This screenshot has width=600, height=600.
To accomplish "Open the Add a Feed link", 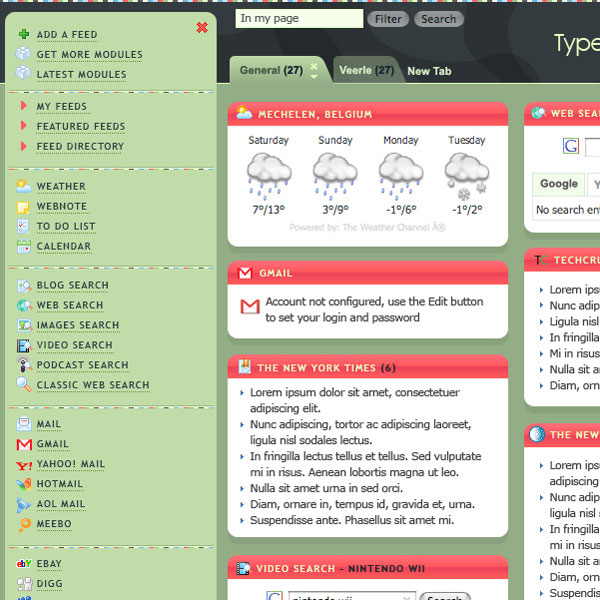I will click(x=67, y=34).
